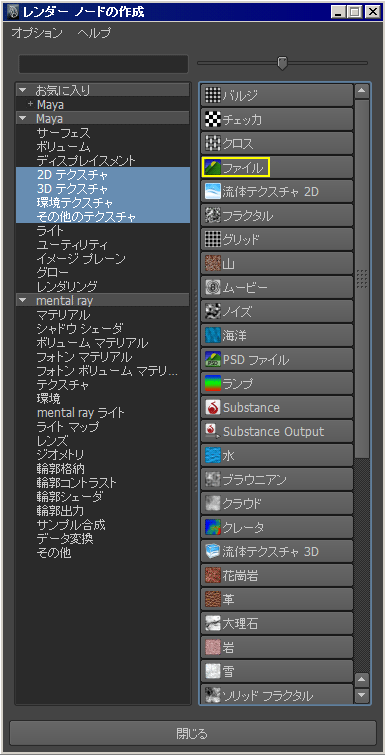The width and height of the screenshot is (385, 755).
Task: Click the Substance node icon
Action: (212, 407)
